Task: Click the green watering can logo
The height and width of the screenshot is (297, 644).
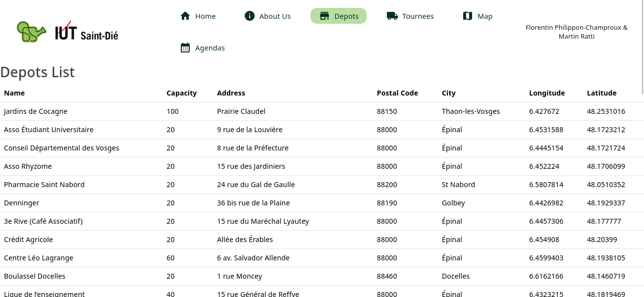Action: 31,32
